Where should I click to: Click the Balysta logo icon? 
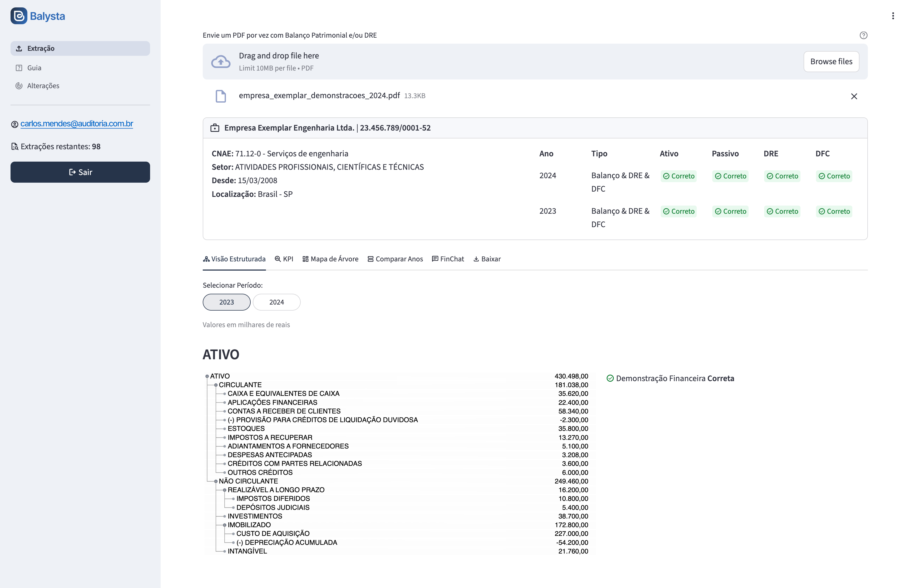coord(19,16)
